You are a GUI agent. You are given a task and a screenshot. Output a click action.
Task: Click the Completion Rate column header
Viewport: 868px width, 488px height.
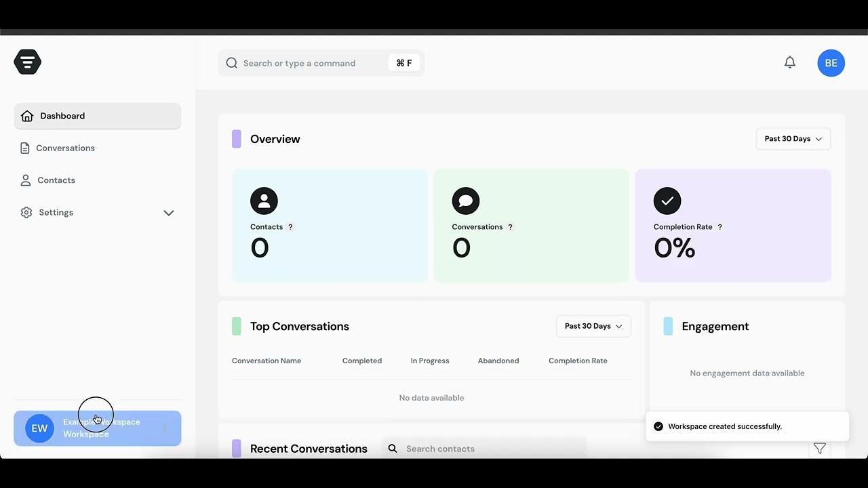578,361
